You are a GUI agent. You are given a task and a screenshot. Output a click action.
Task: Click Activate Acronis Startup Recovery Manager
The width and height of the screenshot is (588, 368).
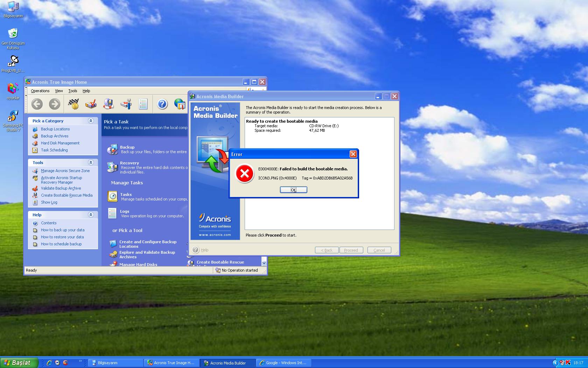tap(62, 180)
